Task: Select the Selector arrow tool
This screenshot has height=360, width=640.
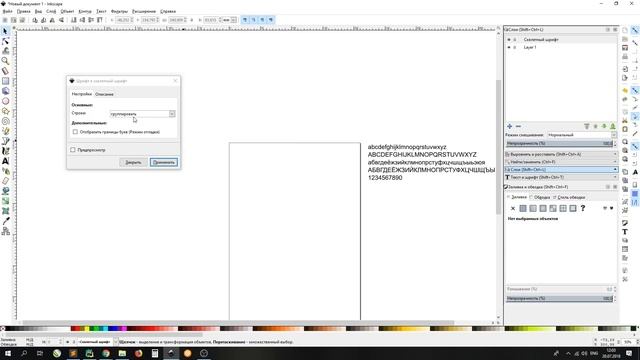Action: tap(5, 31)
